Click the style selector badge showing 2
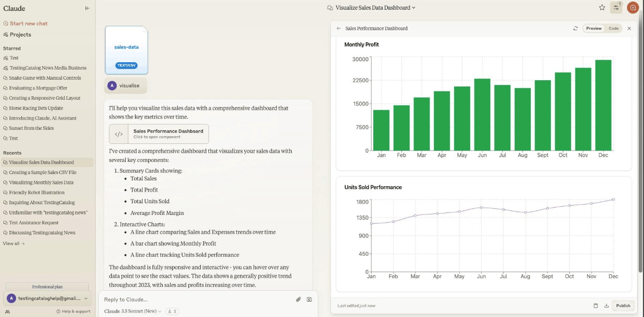The image size is (644, 317). [x=172, y=311]
